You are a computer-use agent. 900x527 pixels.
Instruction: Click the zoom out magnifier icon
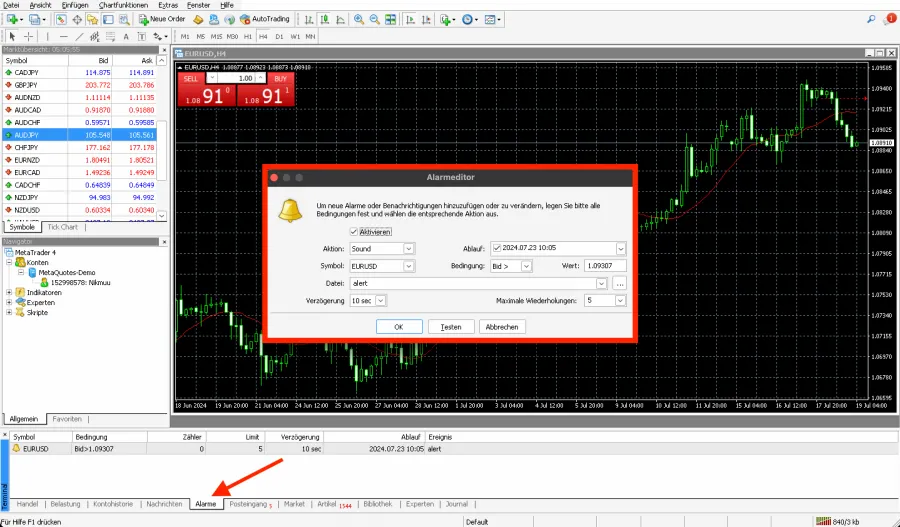tap(374, 20)
